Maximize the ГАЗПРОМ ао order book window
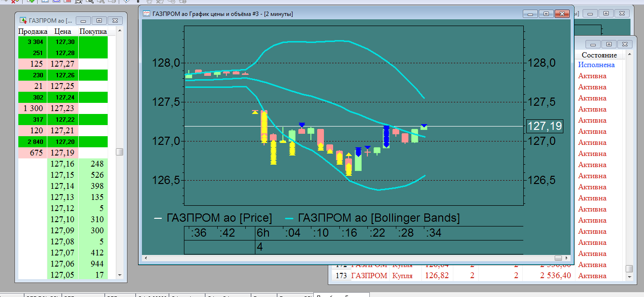 pos(99,20)
